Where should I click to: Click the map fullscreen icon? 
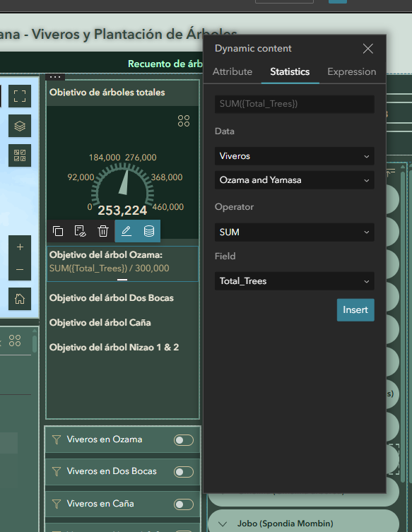[20, 96]
